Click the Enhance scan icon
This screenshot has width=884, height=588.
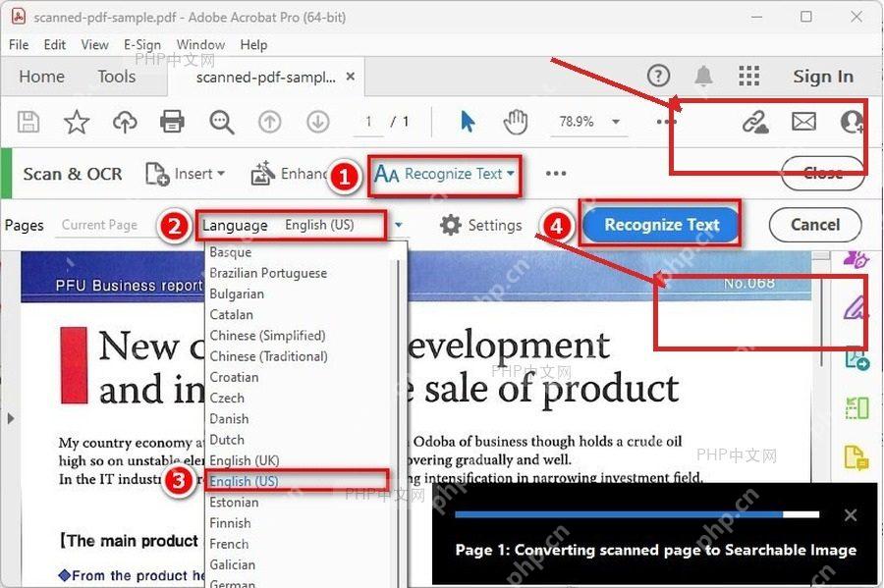point(262,174)
